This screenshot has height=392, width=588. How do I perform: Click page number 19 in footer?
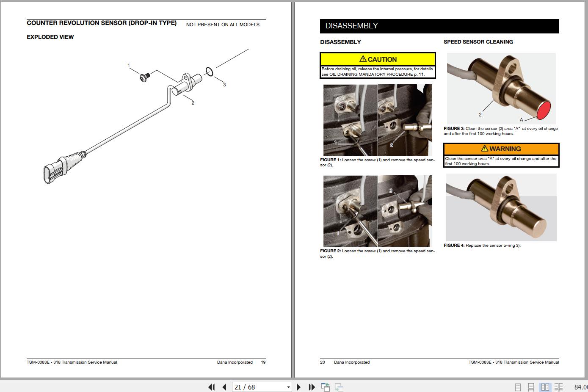pyautogui.click(x=263, y=362)
